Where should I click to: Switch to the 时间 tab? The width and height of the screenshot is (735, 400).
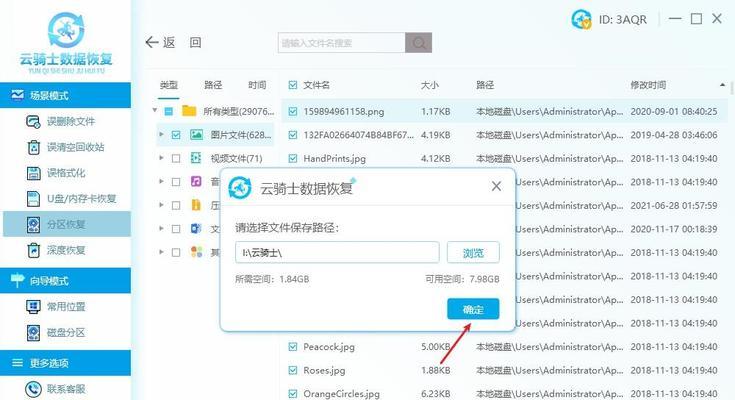point(257,85)
